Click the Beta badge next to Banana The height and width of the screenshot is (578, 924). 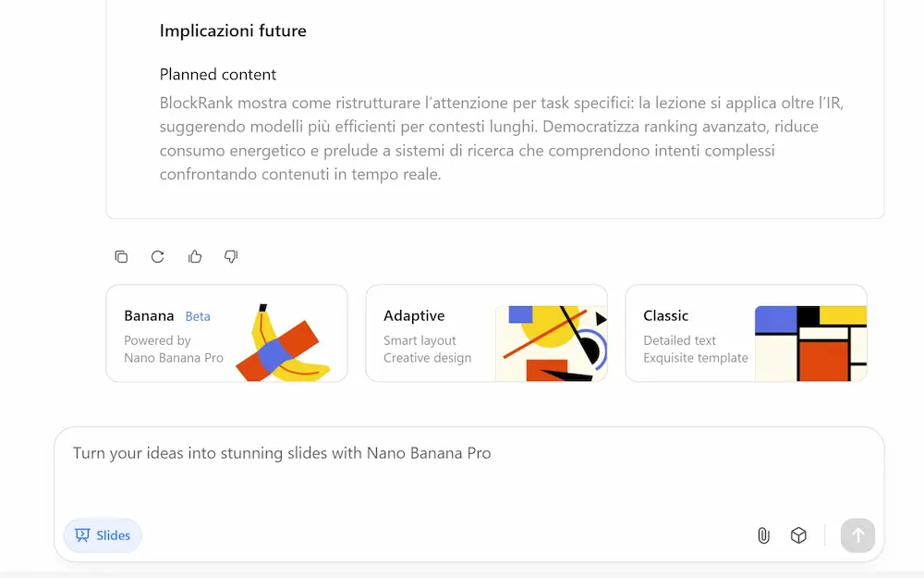(x=198, y=316)
